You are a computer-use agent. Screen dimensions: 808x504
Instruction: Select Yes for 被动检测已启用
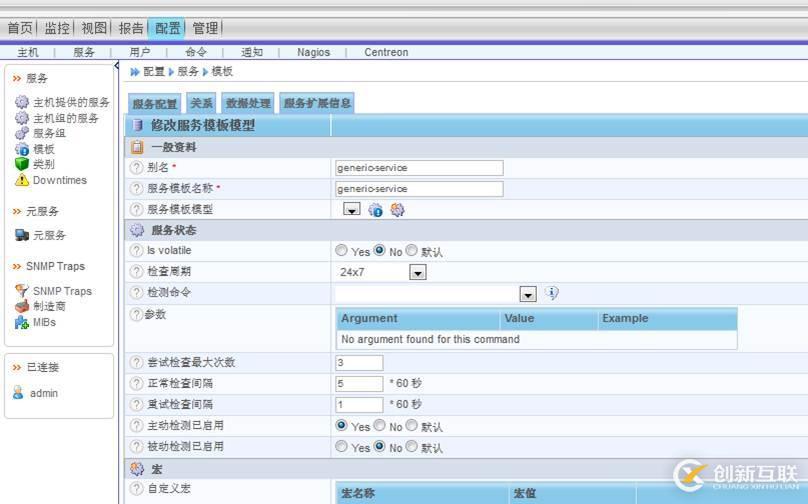[x=341, y=446]
